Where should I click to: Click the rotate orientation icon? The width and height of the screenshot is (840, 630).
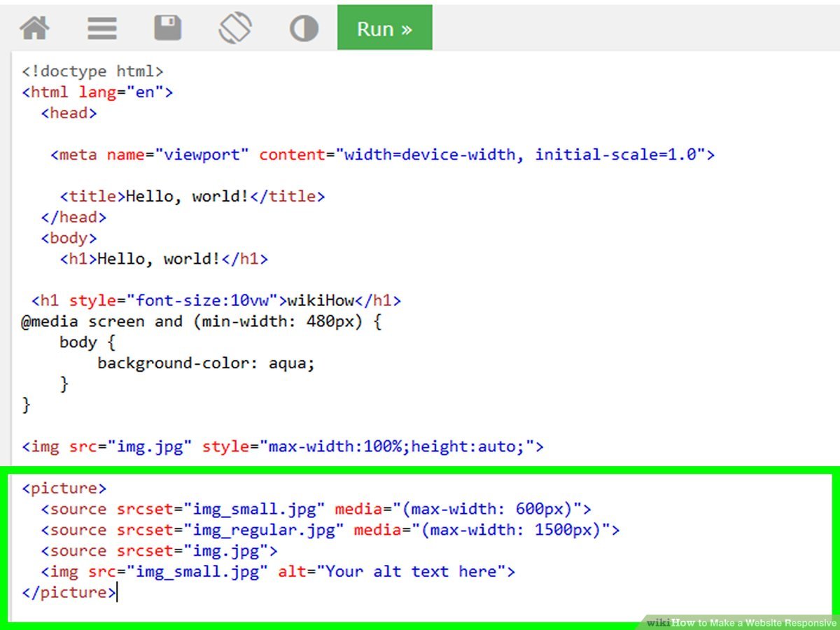coord(235,29)
